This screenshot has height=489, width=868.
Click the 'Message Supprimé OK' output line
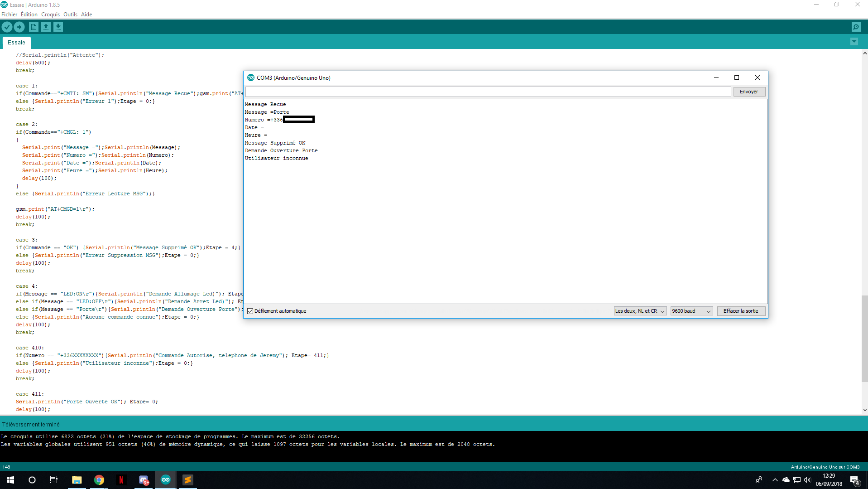coord(275,143)
